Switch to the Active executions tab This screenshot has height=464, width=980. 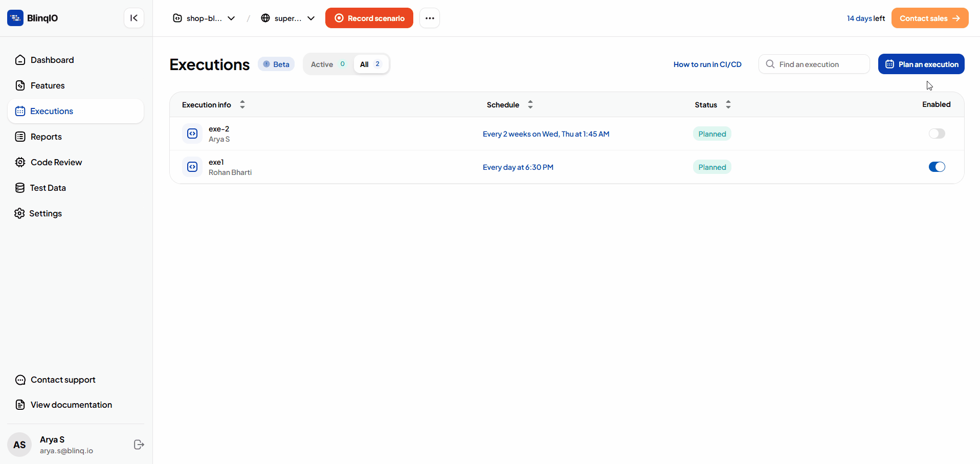(327, 64)
